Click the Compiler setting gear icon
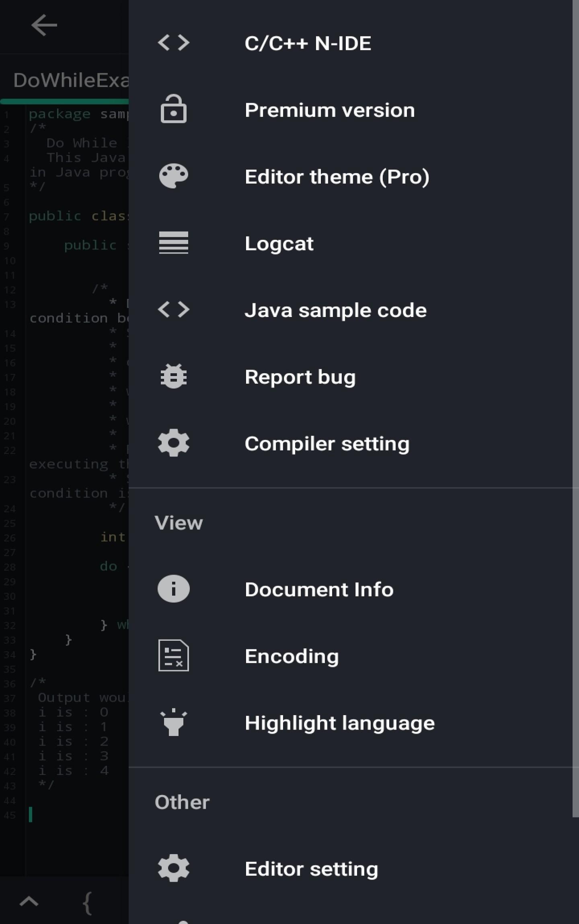 (x=173, y=443)
